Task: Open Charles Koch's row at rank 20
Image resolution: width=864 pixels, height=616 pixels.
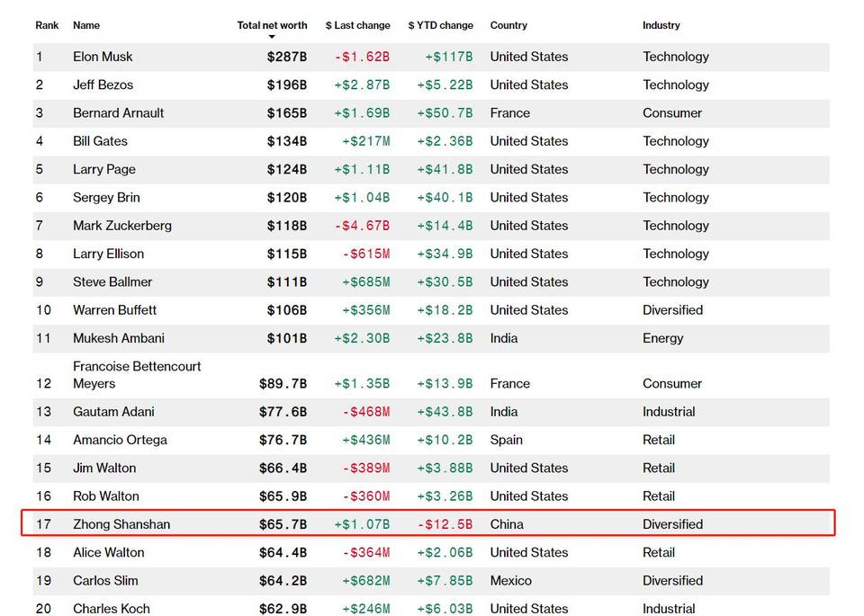Action: (x=113, y=609)
